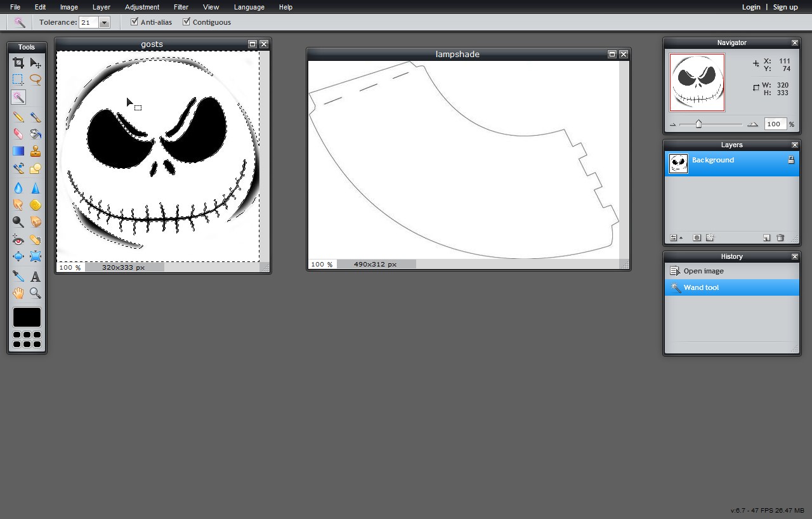Image resolution: width=812 pixels, height=519 pixels.
Task: Select the Colorpicker eyedropper tool
Action: click(18, 277)
